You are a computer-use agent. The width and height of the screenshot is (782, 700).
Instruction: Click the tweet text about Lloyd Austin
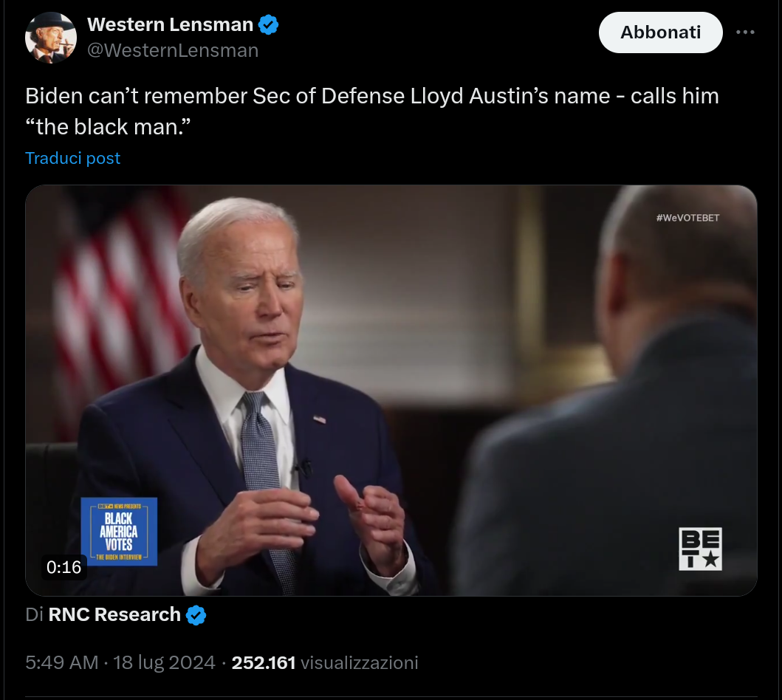pyautogui.click(x=372, y=111)
